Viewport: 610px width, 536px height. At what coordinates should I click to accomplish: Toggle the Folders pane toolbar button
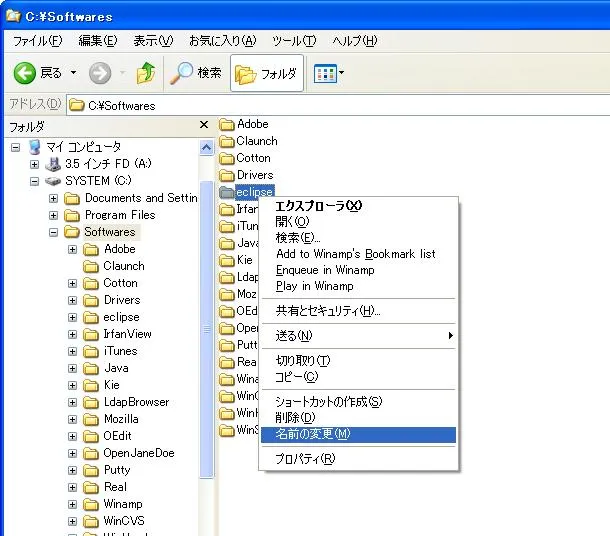click(267, 73)
